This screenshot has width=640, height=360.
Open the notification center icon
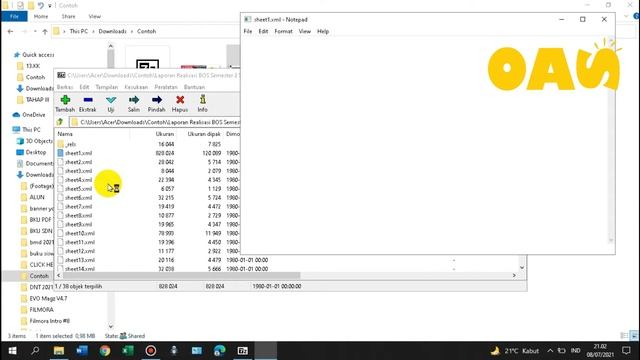(x=627, y=351)
